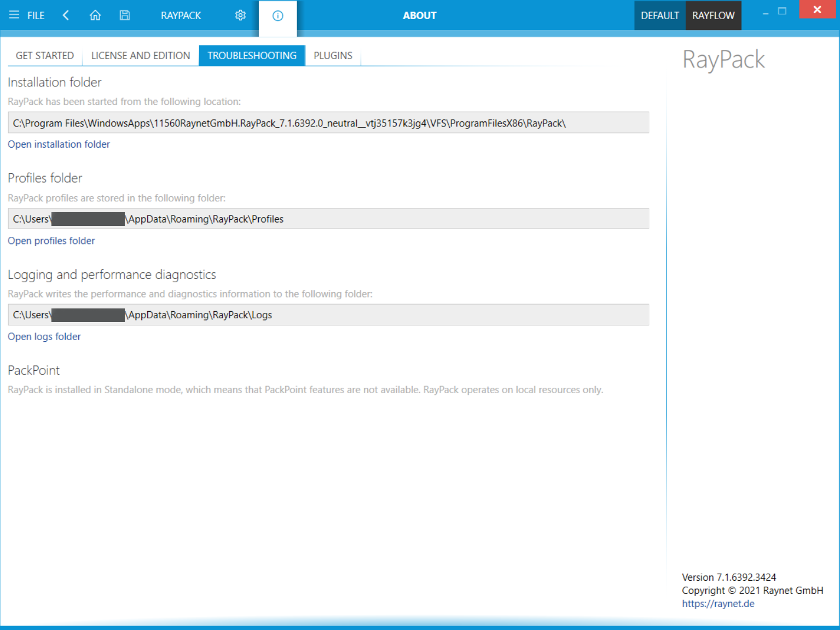840x630 pixels.
Task: Click the save disk icon
Action: (125, 15)
